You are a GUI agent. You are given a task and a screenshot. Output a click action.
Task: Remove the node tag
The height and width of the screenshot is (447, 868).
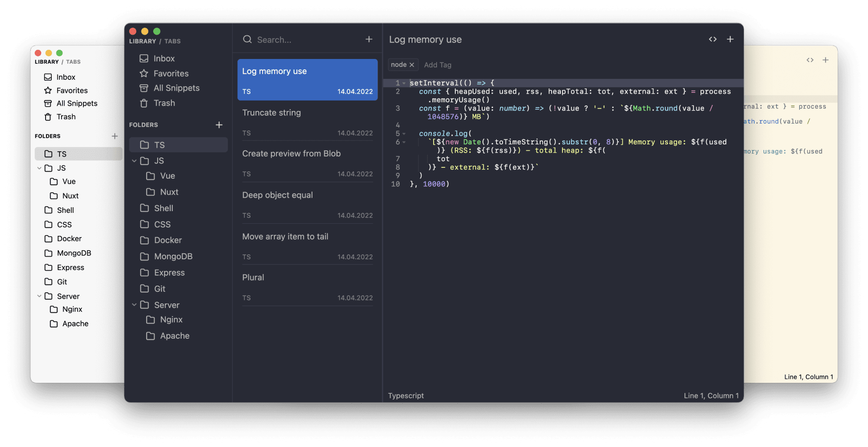[412, 65]
